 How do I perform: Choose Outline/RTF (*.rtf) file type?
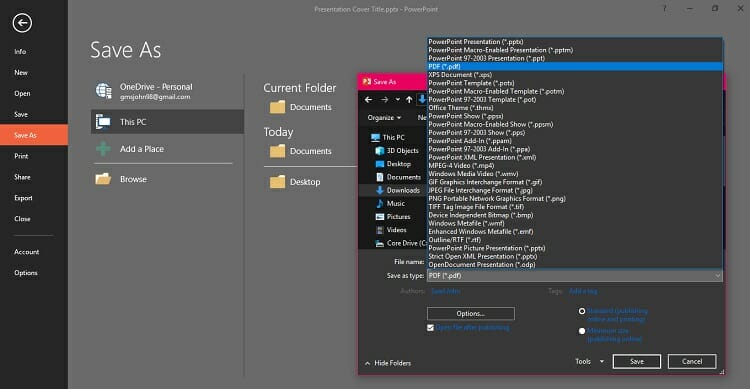[x=574, y=240]
